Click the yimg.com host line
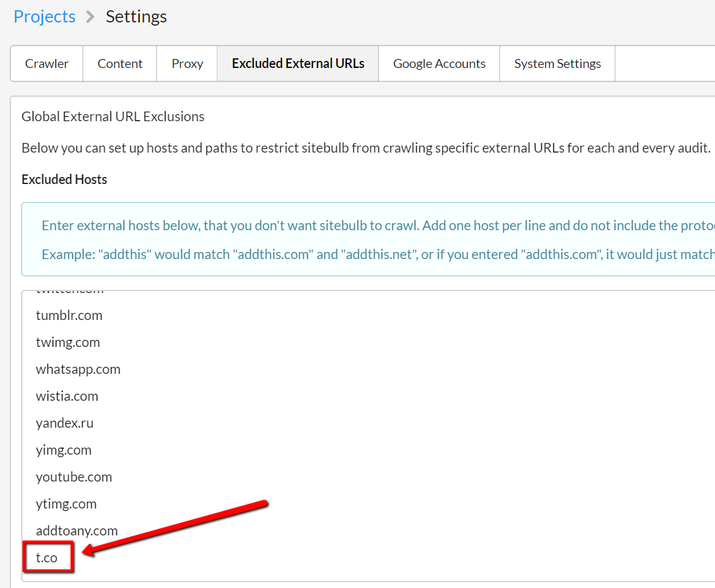Viewport: 715px width, 588px height. [63, 450]
